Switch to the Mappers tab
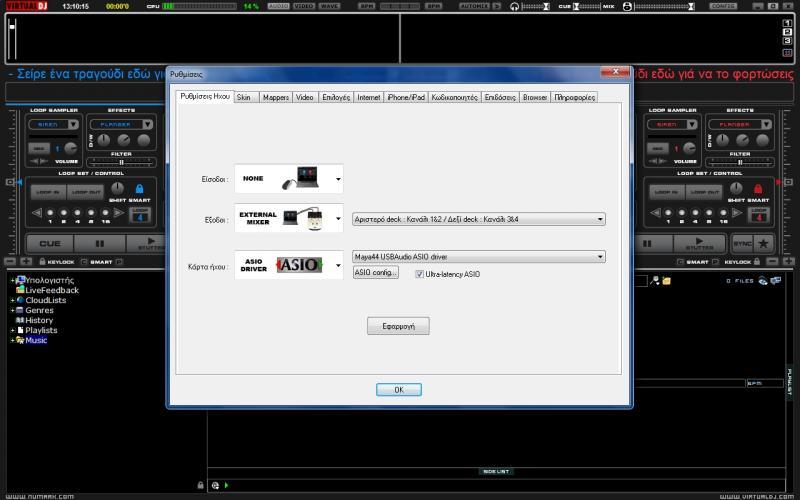Image resolution: width=800 pixels, height=500 pixels. click(276, 97)
